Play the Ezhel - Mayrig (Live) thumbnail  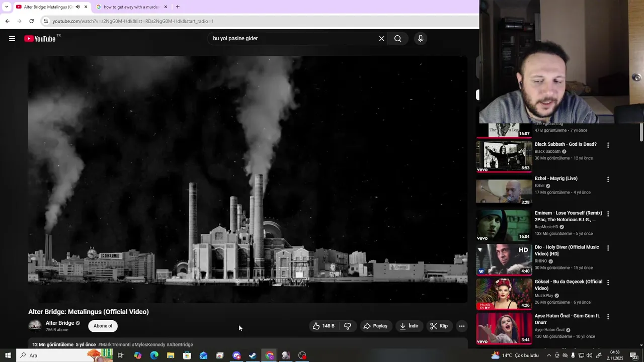[x=504, y=191]
